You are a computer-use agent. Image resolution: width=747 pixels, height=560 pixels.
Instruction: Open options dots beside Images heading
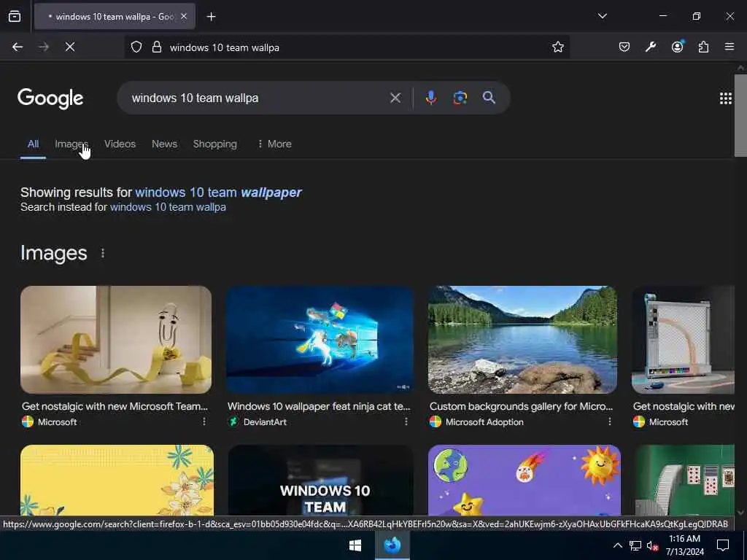coord(103,253)
